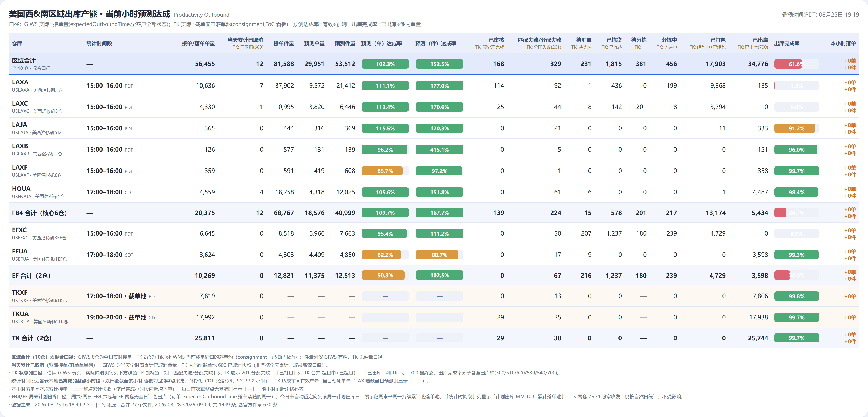Image resolution: width=868 pixels, height=417 pixels.
Task: Click the 预测（单）达成率 column header
Action: [381, 43]
